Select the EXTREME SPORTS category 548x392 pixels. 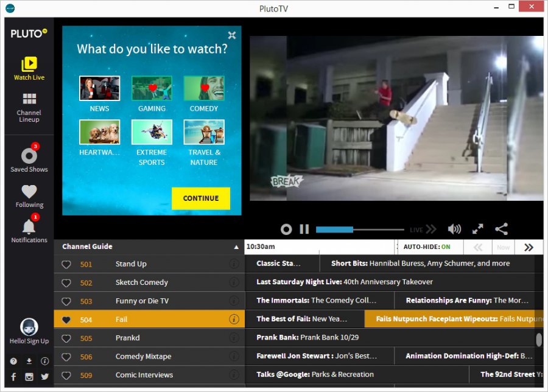point(152,132)
